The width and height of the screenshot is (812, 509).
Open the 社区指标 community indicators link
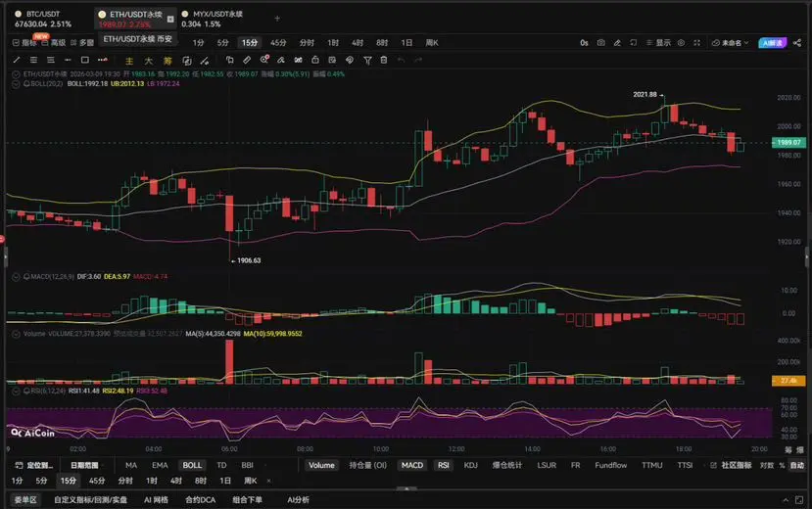click(731, 465)
